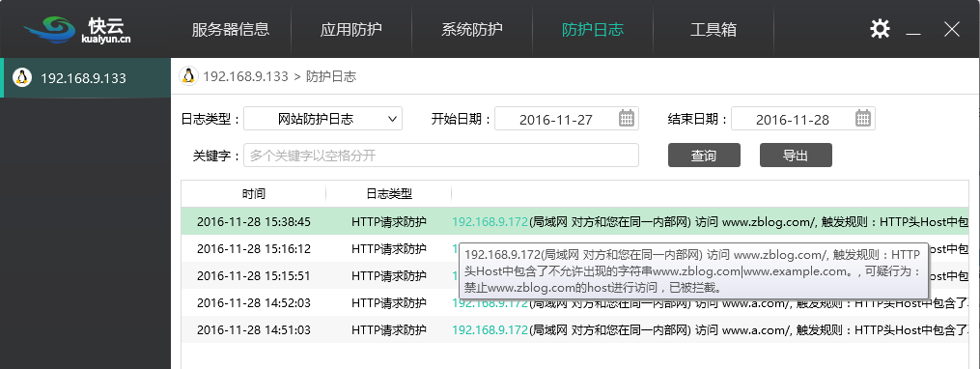980x369 pixels.
Task: Open the start date calendar icon
Action: 627,118
